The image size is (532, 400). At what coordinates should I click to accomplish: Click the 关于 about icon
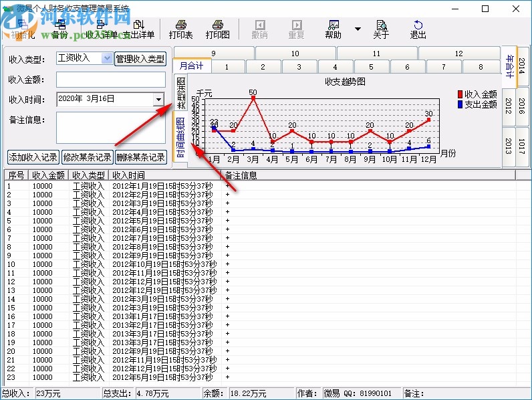tap(381, 29)
